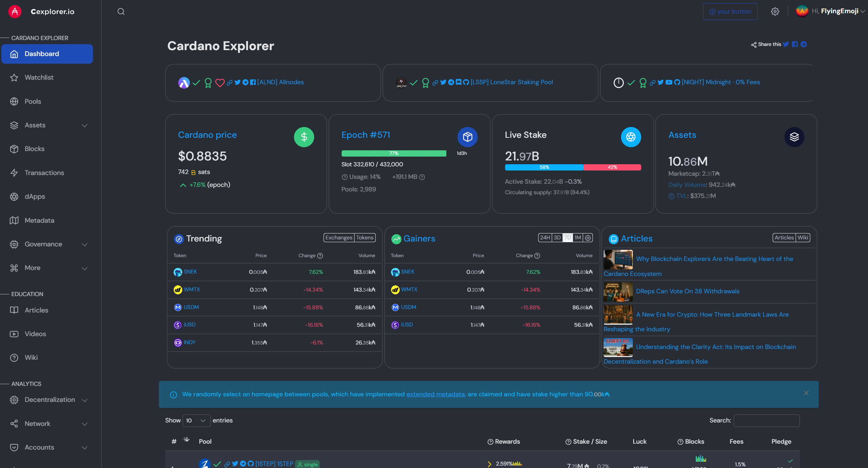Switch Trending to Exchanges view
Image resolution: width=868 pixels, height=468 pixels.
click(339, 238)
